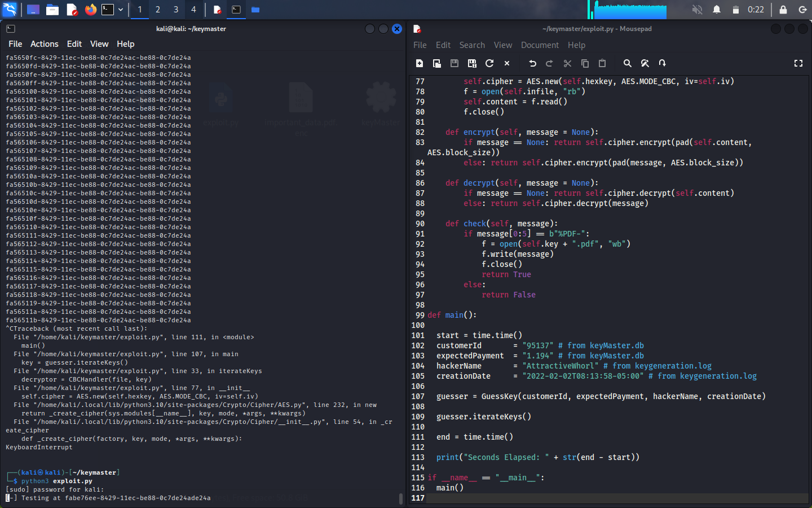Click the empty line 117 in editor
This screenshot has width=812, height=508.
(x=609, y=498)
